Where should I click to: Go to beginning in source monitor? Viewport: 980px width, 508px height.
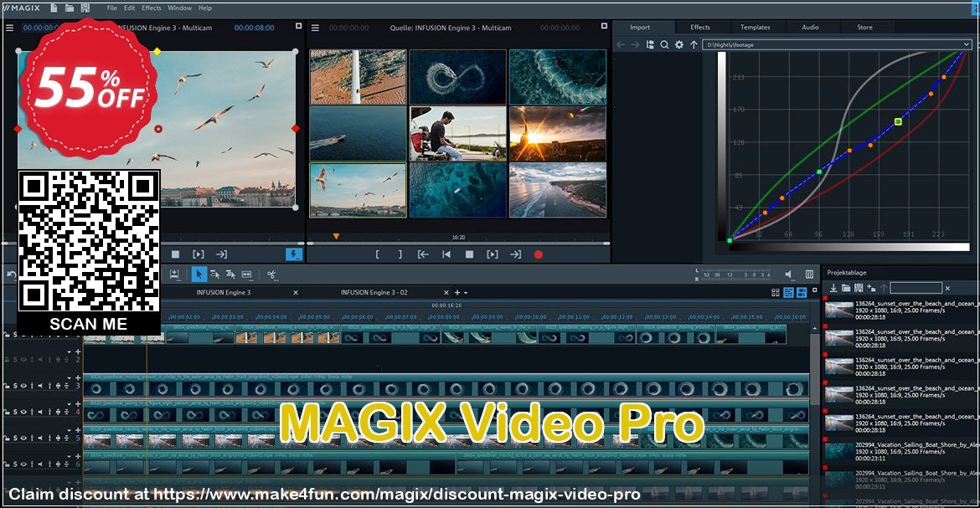[x=446, y=254]
